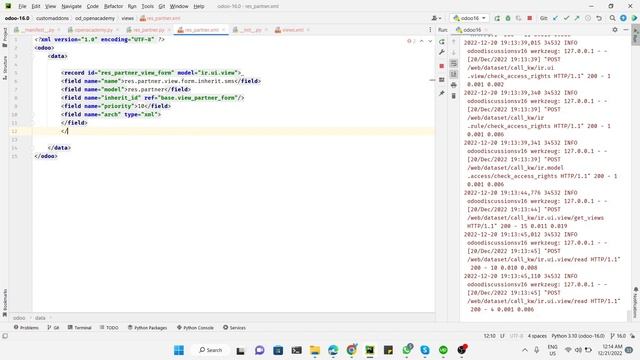The width and height of the screenshot is (640, 360).
Task: Open editor tabs more options menu
Action: tap(430, 30)
